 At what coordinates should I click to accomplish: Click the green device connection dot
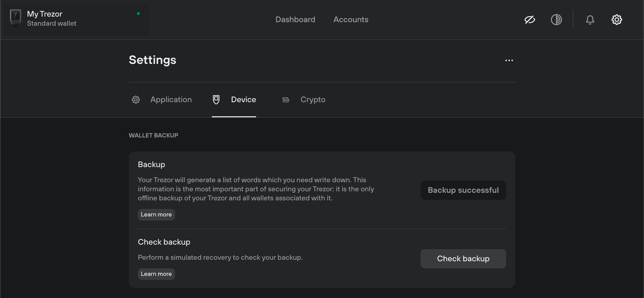coord(138,14)
